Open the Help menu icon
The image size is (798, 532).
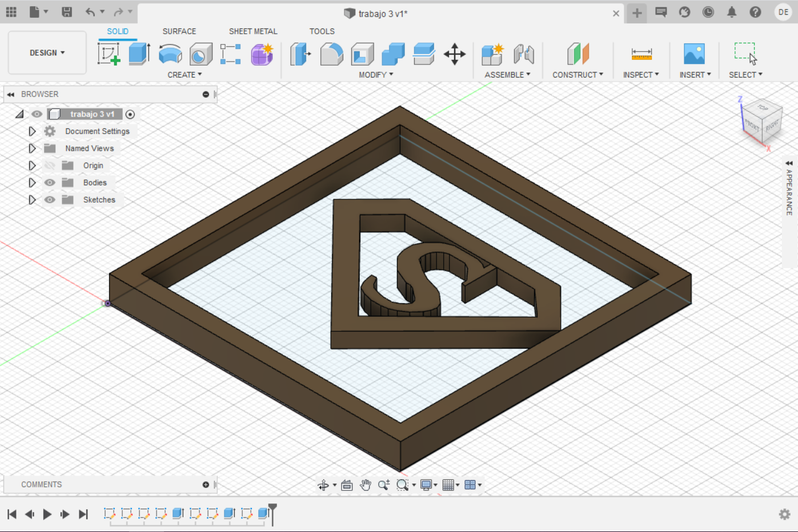tap(755, 12)
